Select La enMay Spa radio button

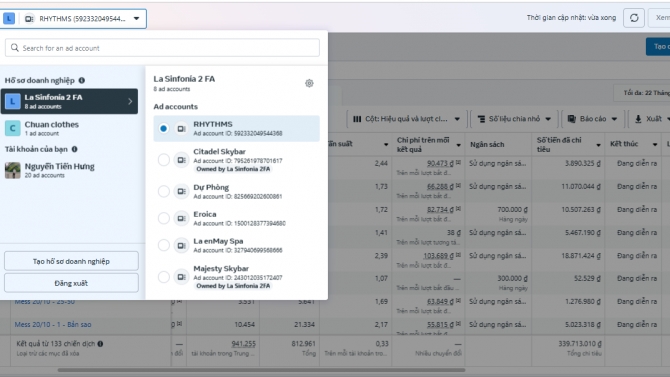tap(163, 245)
